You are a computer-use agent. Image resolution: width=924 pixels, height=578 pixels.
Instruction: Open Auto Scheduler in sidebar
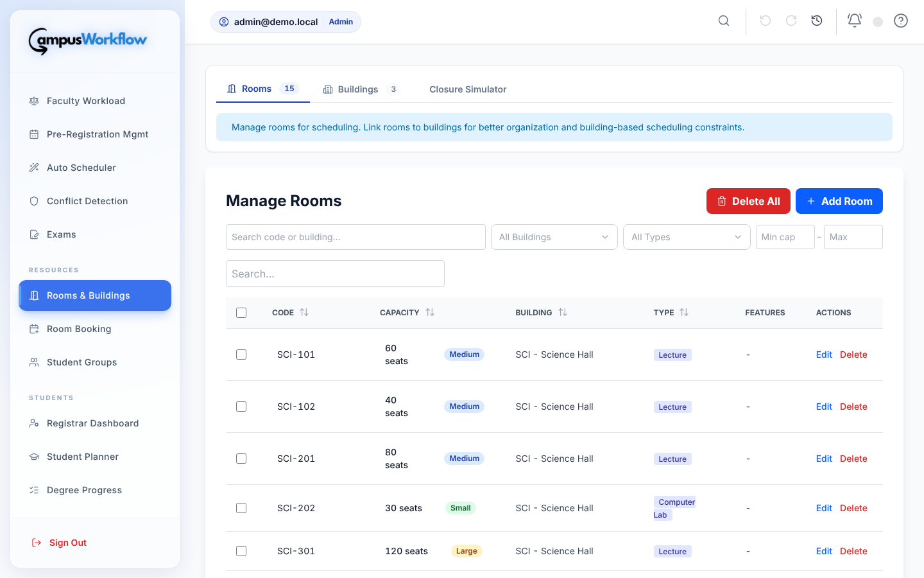pyautogui.click(x=95, y=168)
